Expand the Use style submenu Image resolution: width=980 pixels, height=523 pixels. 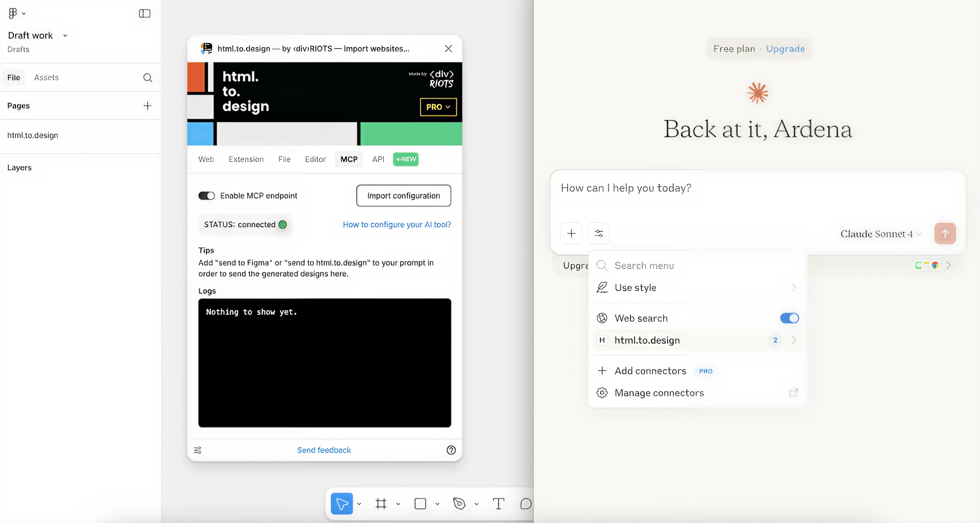point(794,288)
